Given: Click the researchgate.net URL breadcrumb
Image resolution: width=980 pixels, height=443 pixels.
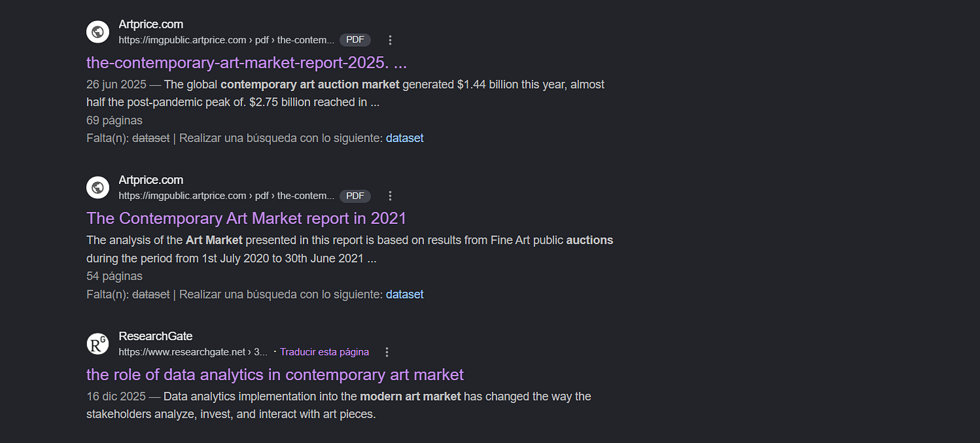Looking at the screenshot, I should [192, 352].
